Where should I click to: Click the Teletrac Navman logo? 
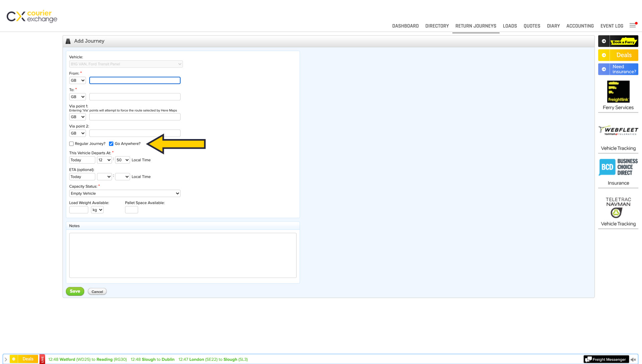(618, 207)
